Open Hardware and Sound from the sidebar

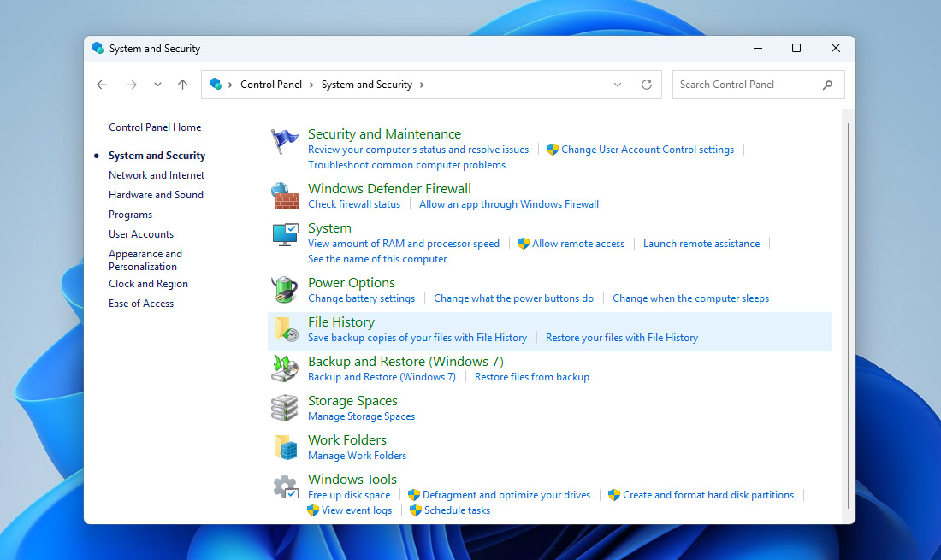point(156,194)
